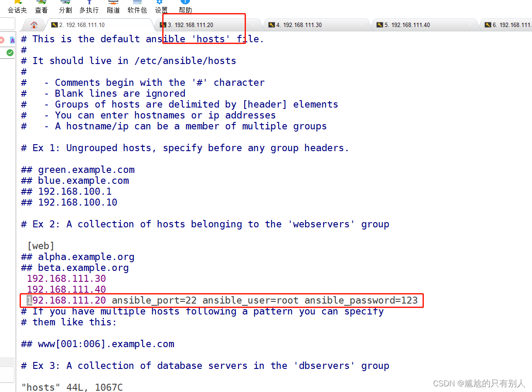532x392 pixels.
Task: Click "ansible_password=123" in the host line
Action: (361, 301)
